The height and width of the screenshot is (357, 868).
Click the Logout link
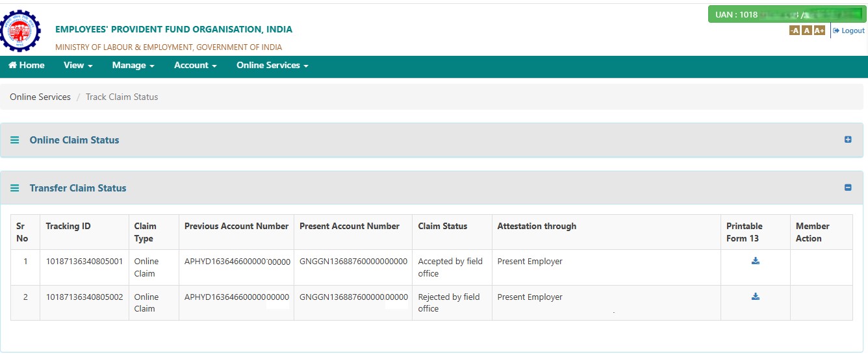[849, 31]
